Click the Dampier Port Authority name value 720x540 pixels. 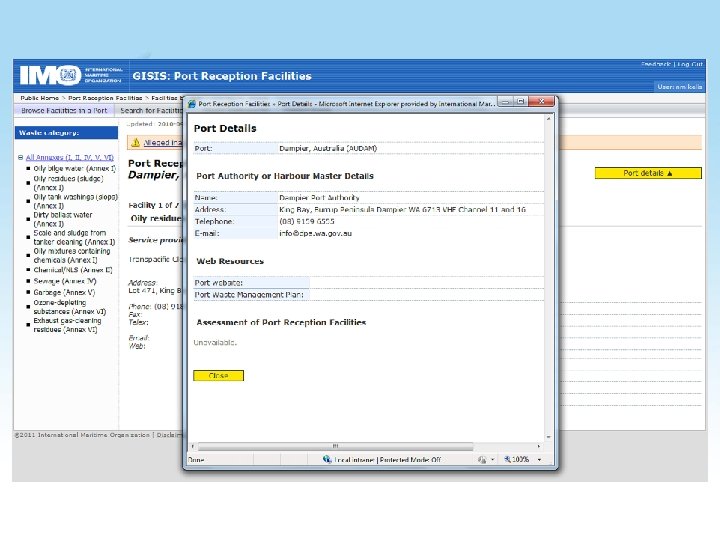(x=319, y=197)
